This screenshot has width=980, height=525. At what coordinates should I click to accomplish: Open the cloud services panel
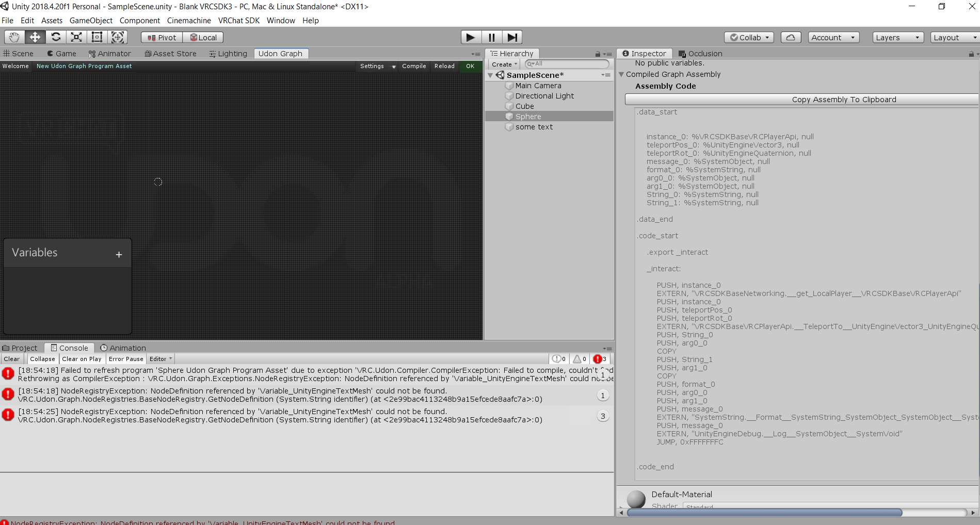pos(791,38)
